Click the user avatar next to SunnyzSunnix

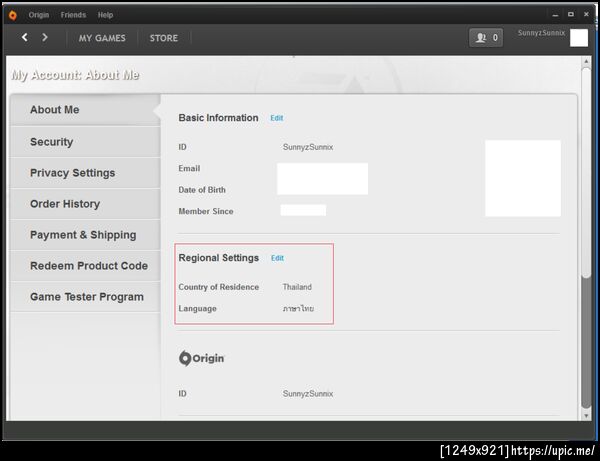(579, 38)
